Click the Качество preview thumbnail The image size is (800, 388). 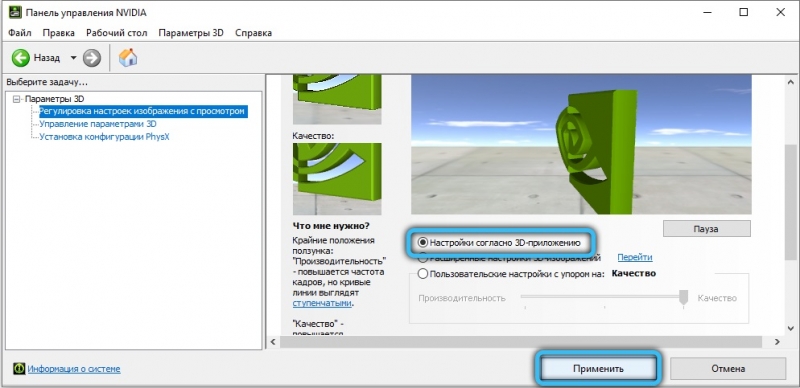(337, 179)
